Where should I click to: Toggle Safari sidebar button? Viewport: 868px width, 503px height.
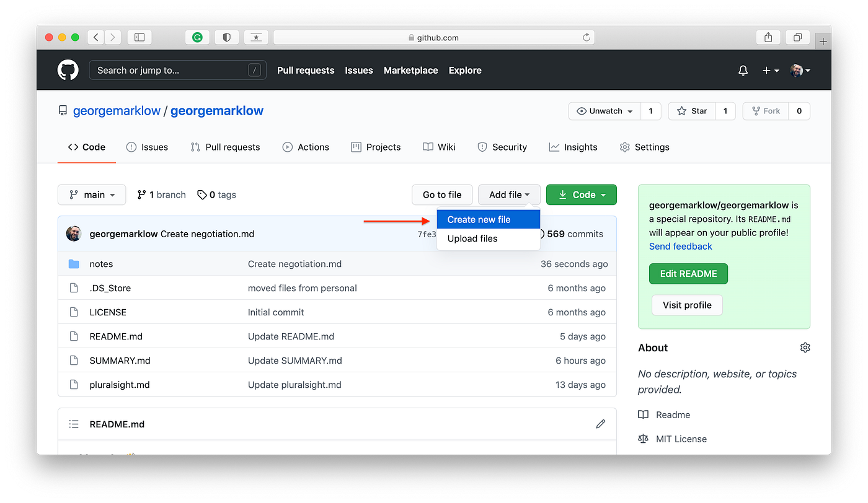point(139,37)
